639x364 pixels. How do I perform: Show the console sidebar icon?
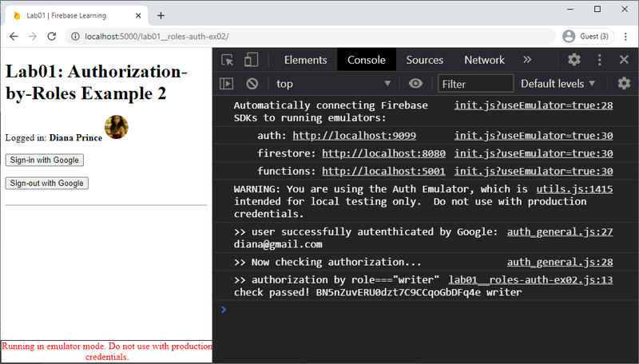click(227, 84)
